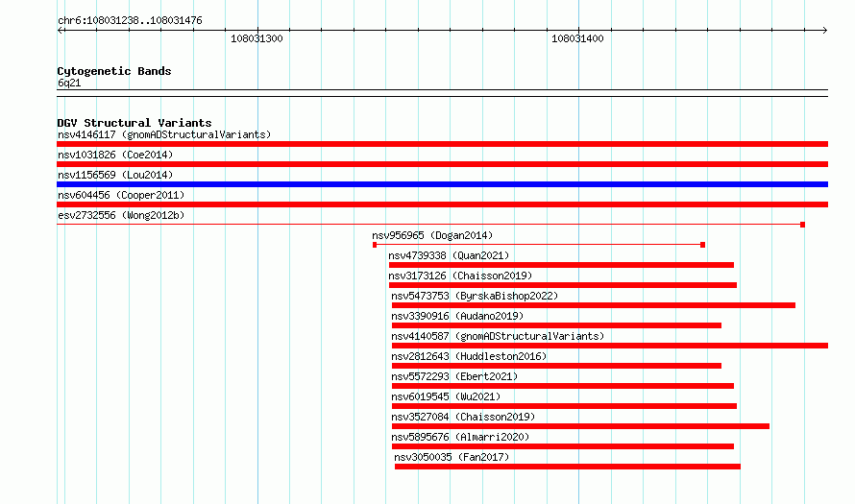Select the 6q21 band label
The height and width of the screenshot is (504, 855).
(69, 83)
